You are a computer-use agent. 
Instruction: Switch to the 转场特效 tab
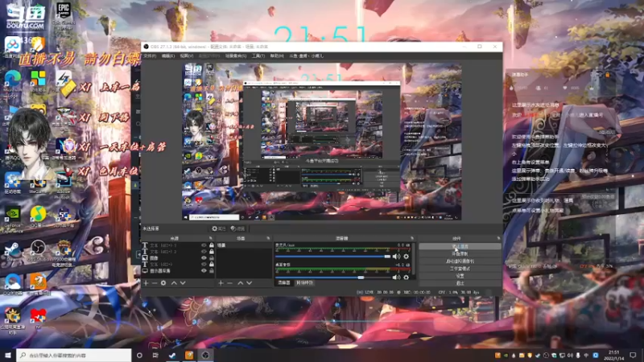304,283
